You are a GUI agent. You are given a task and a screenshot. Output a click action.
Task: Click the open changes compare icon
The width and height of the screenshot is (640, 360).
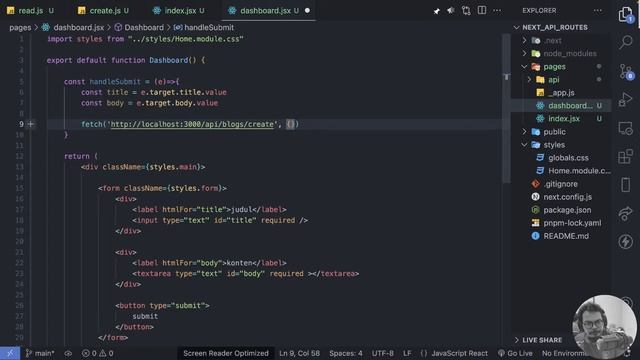coord(466,11)
